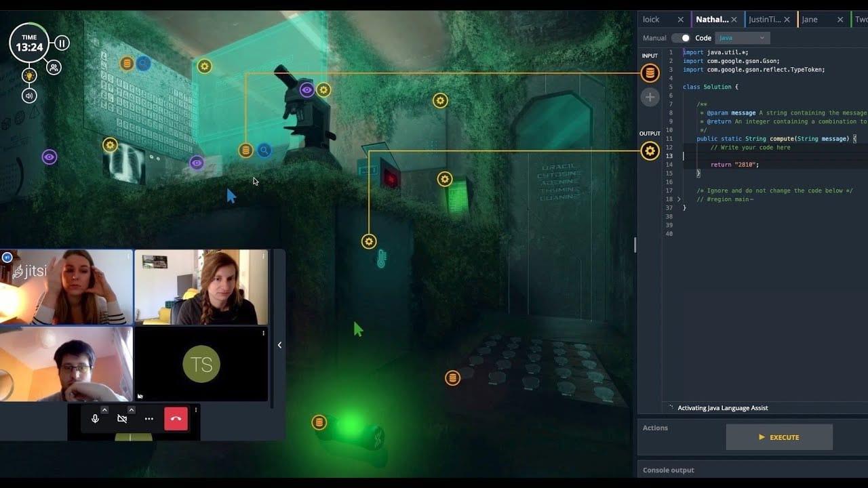Screen dimensions: 868x488
Task: Select the gear node on the hologram screen
Action: pos(205,66)
